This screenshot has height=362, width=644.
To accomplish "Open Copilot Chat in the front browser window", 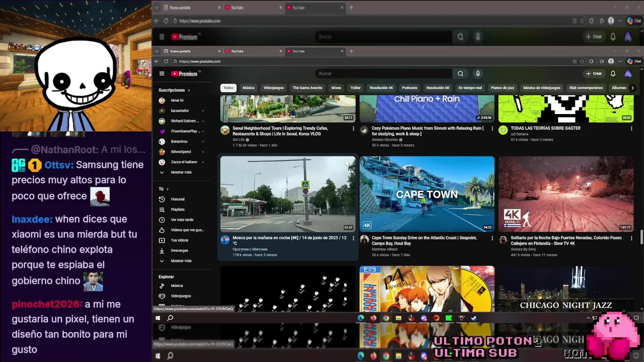I will (634, 61).
